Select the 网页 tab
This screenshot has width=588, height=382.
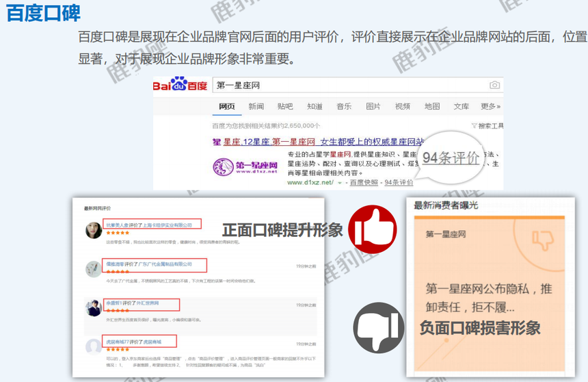pyautogui.click(x=227, y=106)
